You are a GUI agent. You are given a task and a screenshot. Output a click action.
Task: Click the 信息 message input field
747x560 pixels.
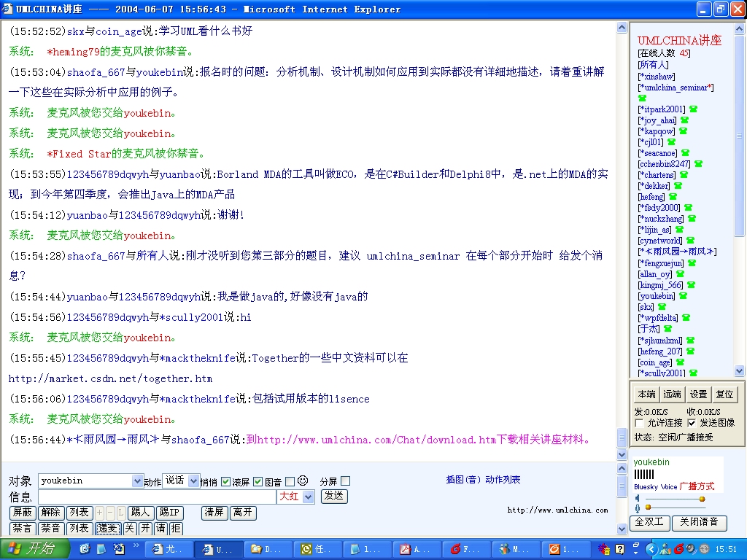(x=158, y=497)
